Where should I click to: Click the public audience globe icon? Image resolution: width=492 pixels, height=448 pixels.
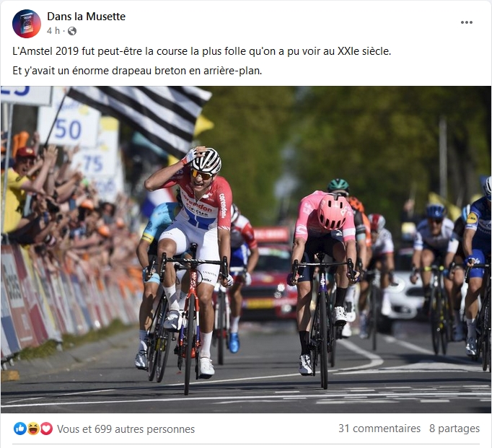coord(72,31)
